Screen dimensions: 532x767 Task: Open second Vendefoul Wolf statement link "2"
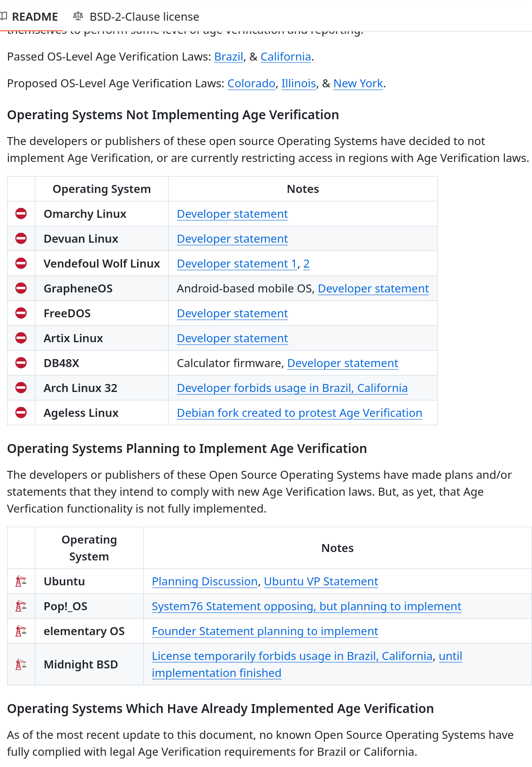point(306,264)
